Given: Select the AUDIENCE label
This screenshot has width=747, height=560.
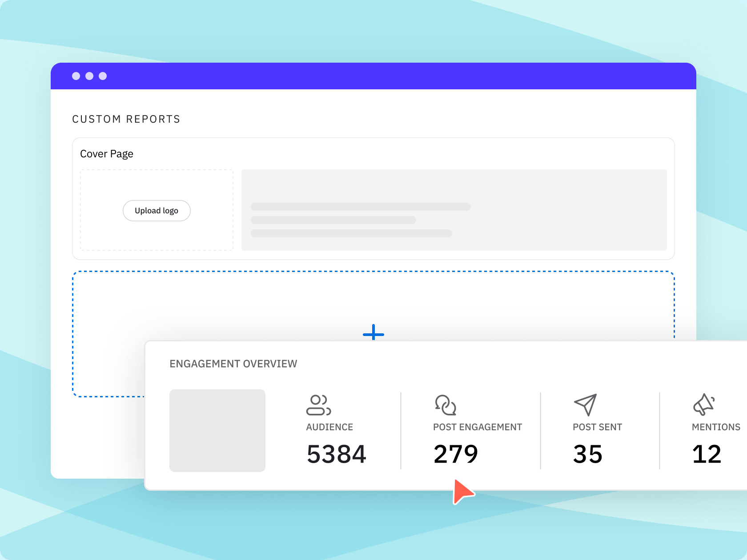Looking at the screenshot, I should pos(329,427).
